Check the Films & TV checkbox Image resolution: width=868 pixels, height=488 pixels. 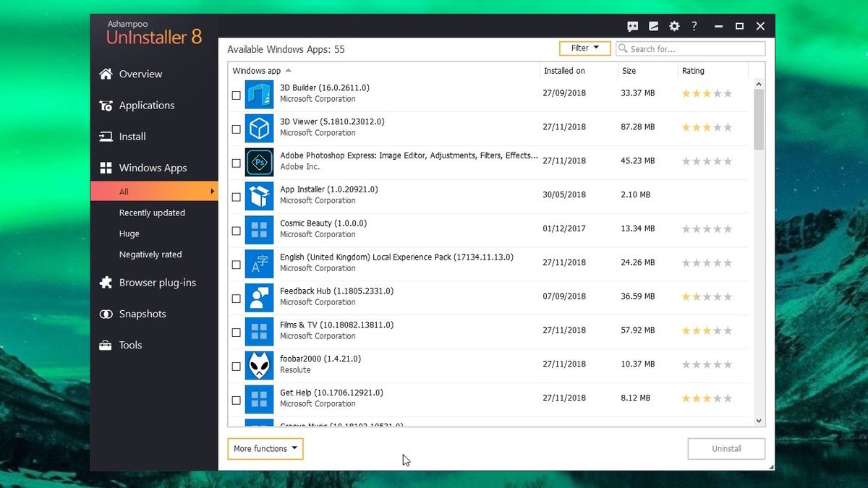pyautogui.click(x=236, y=333)
